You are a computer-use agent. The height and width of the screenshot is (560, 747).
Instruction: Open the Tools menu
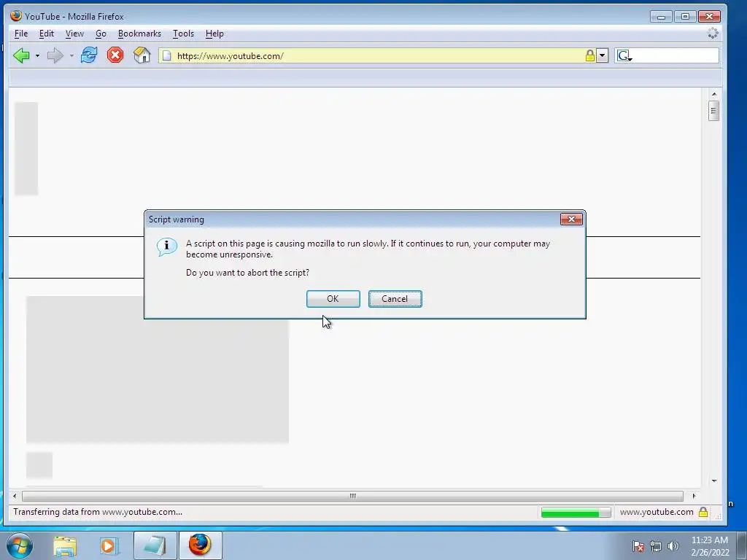[183, 34]
